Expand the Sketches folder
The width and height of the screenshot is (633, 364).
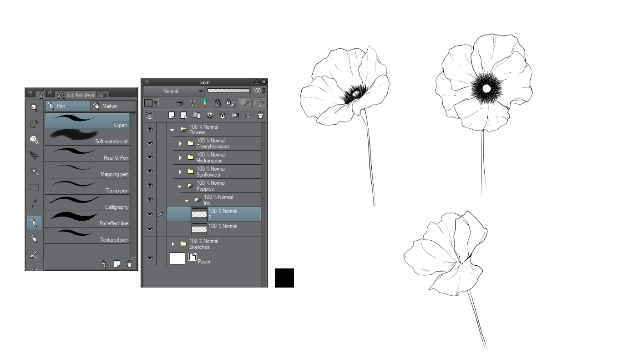(x=173, y=244)
